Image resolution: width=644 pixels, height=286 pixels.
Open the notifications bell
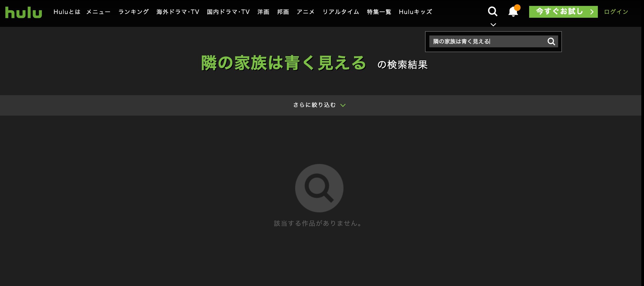(x=513, y=12)
